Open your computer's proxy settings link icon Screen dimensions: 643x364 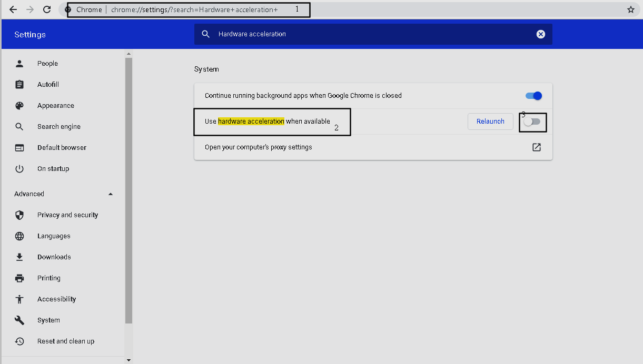[536, 147]
